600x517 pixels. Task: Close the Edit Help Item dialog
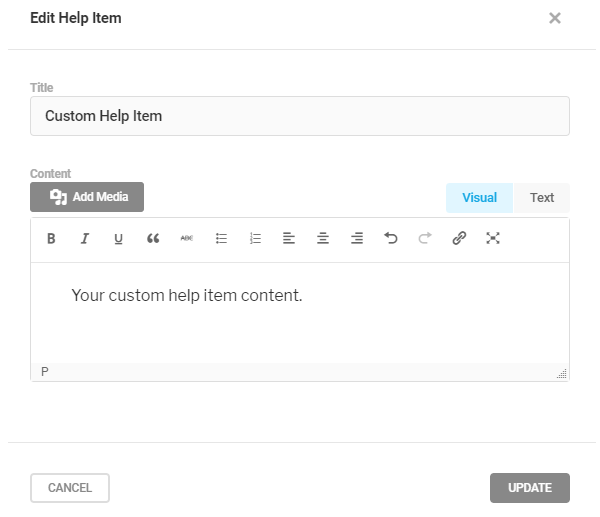pos(555,18)
